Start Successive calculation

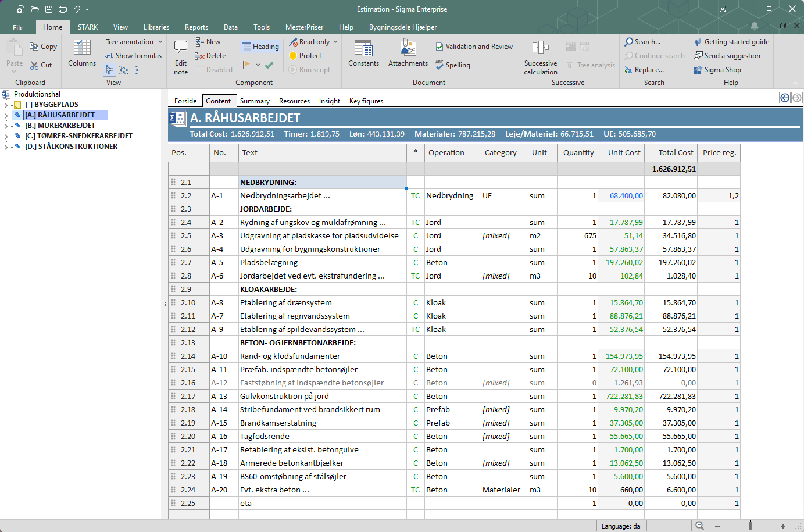(x=541, y=57)
